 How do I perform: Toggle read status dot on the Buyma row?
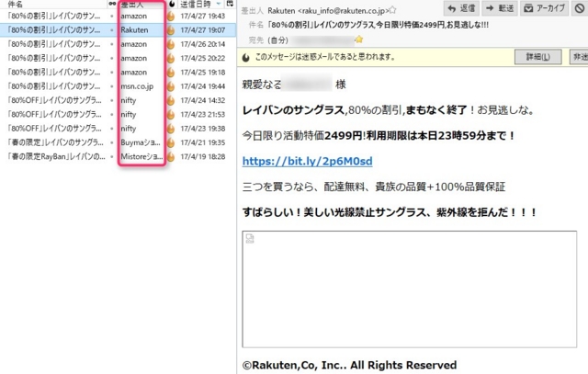tap(112, 142)
